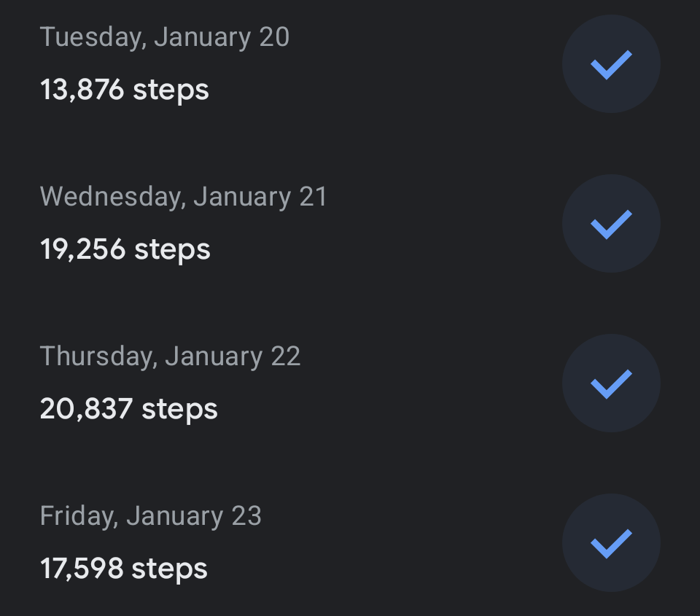Open the Wednesday, January 21 date label

(184, 197)
